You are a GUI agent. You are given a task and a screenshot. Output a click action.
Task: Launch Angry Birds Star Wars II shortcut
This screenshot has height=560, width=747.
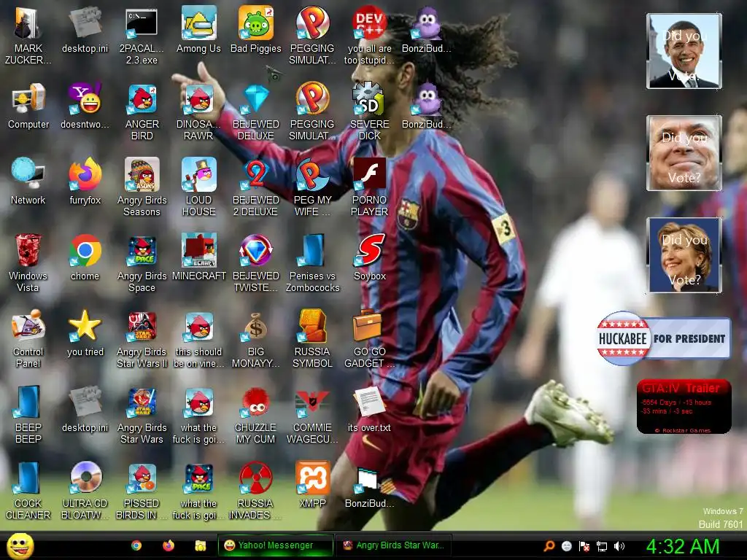click(x=142, y=338)
